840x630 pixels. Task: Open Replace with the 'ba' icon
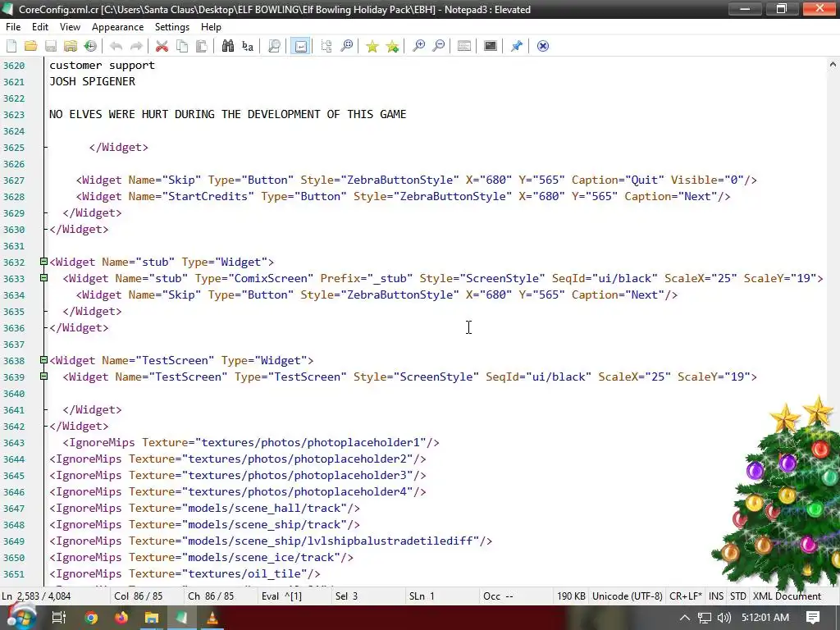click(248, 46)
